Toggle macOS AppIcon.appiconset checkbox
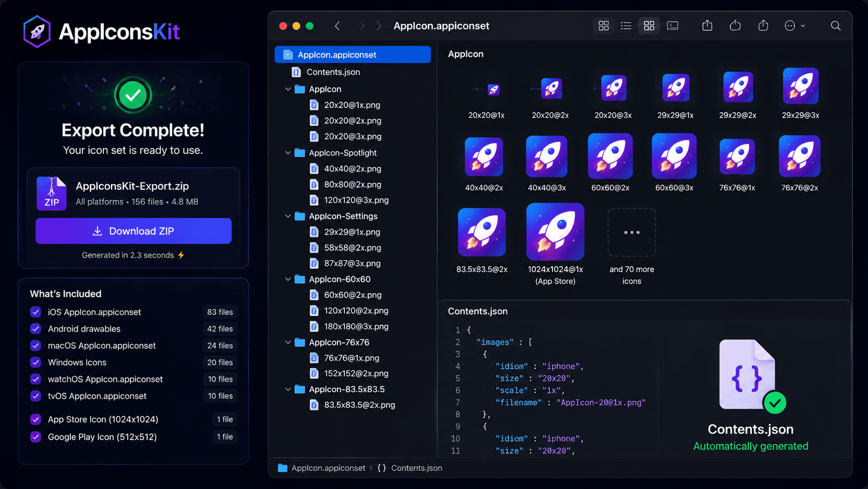The height and width of the screenshot is (489, 868). pyautogui.click(x=35, y=346)
